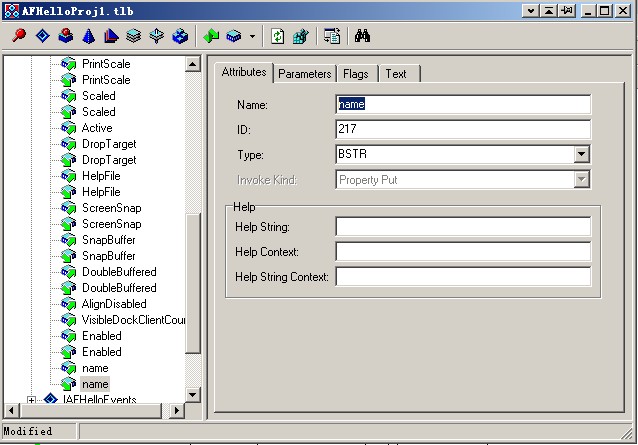Click the interface icon beside IAFHelloEvents
Viewport: 638px width, 445px height.
50,398
